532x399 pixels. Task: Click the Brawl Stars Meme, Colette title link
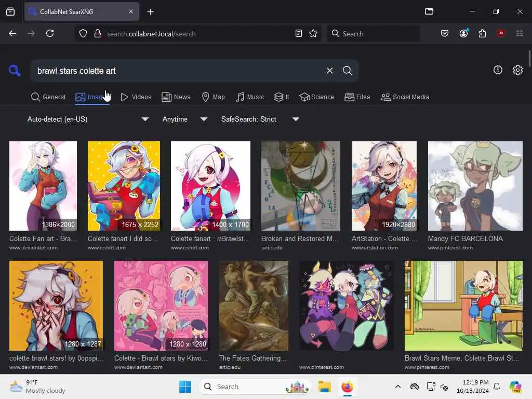click(462, 358)
